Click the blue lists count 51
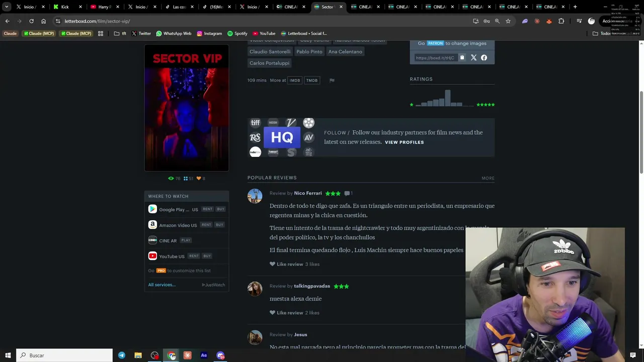This screenshot has height=362, width=644. [x=189, y=178]
